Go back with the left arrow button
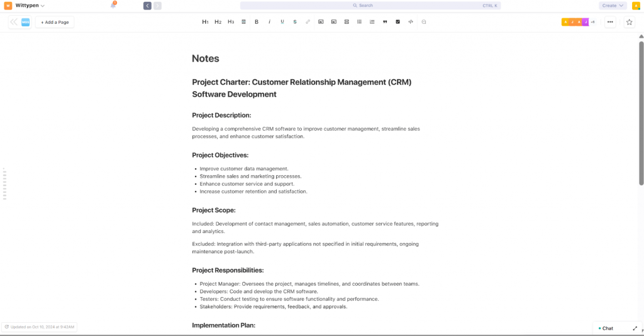This screenshot has width=644, height=336. (x=147, y=6)
